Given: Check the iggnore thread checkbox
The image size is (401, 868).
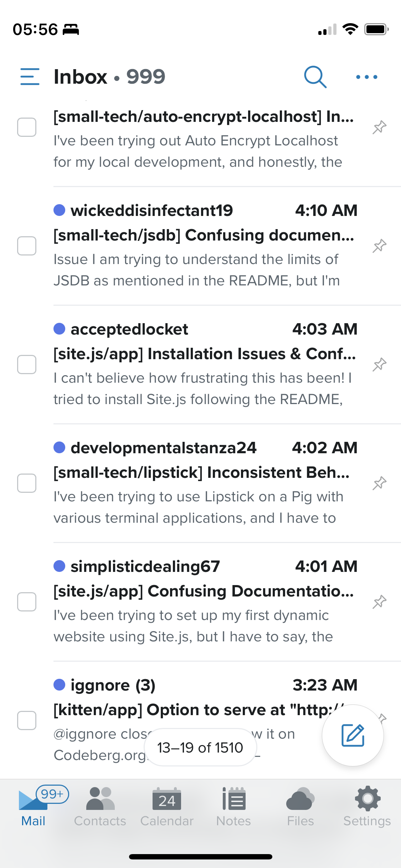Looking at the screenshot, I should 27,720.
